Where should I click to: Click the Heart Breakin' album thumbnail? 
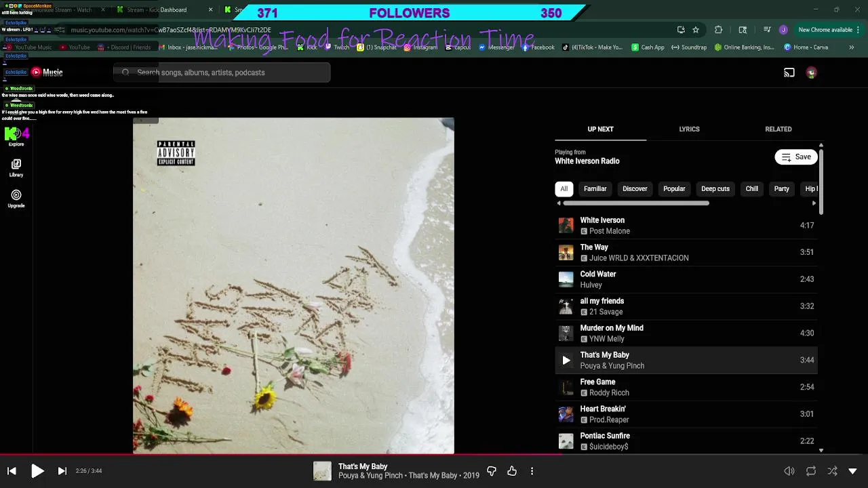click(566, 414)
